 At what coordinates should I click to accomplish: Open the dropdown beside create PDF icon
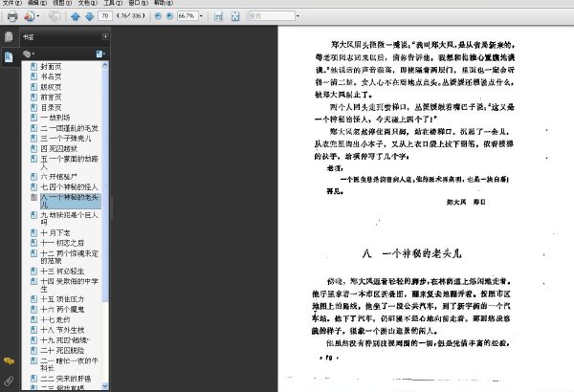click(x=38, y=16)
